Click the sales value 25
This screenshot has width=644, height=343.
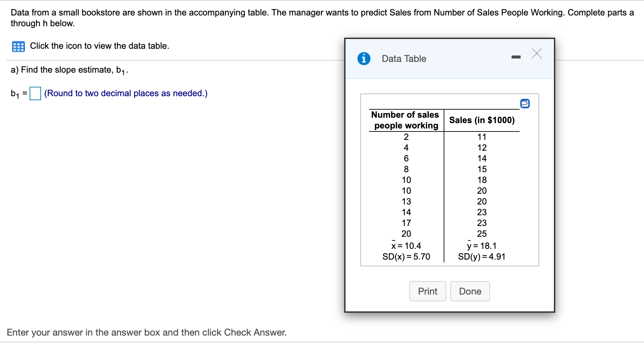coord(482,234)
